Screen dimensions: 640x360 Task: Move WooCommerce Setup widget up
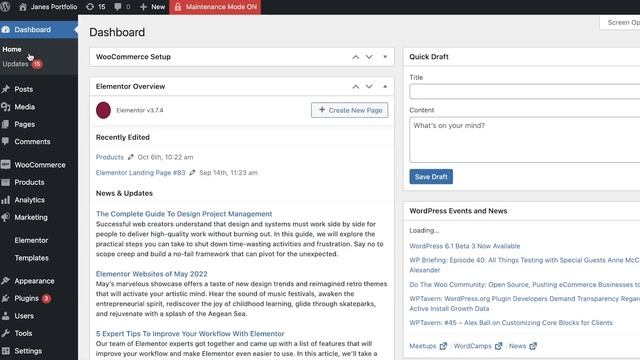pos(356,57)
